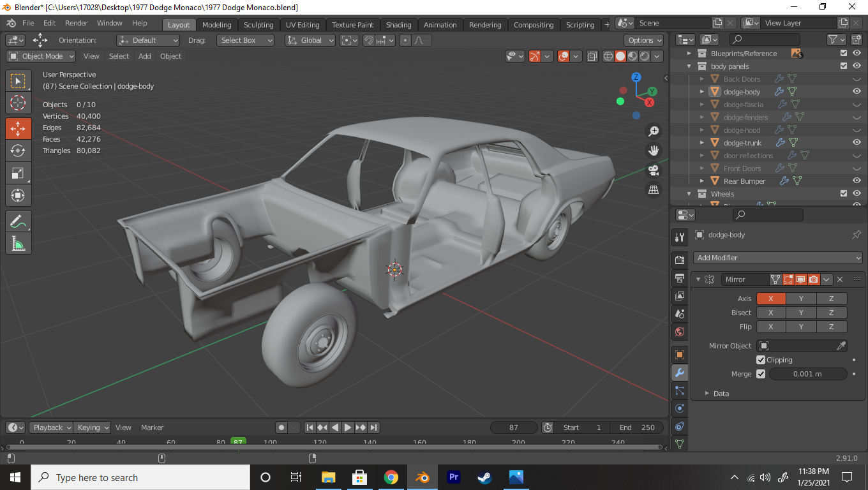Switch to rendered viewport shading
Screen dimensions: 868x490
click(644, 56)
